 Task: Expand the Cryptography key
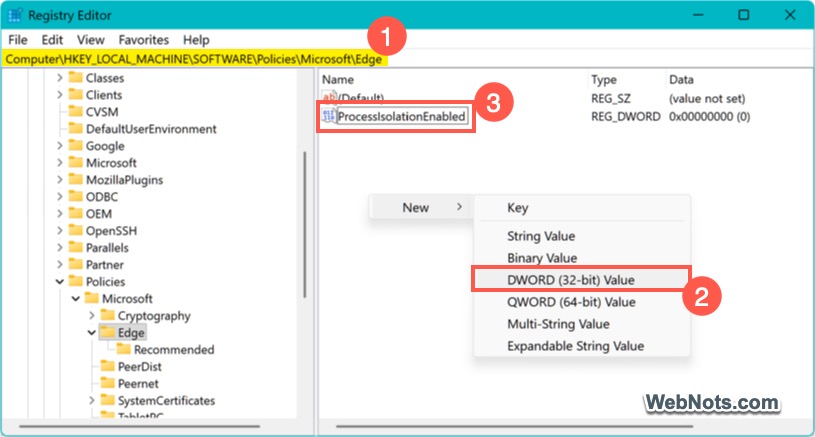(92, 316)
